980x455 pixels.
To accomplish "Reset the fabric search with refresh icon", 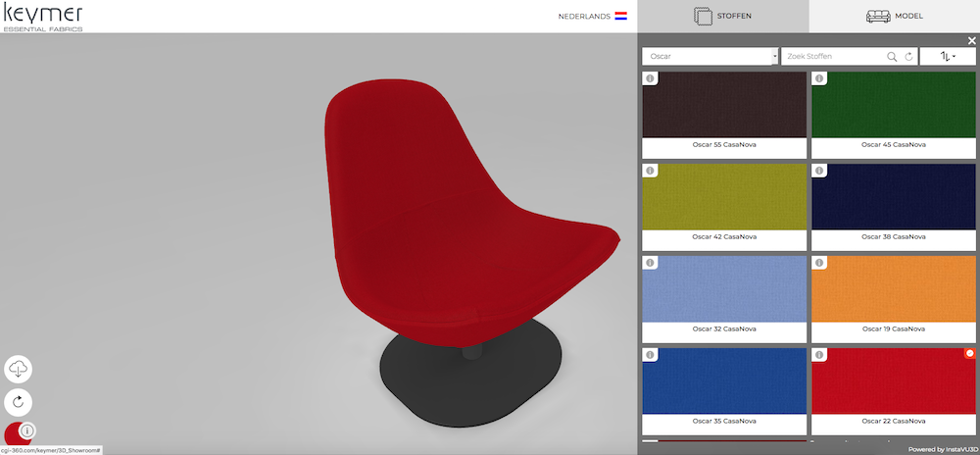I will 908,56.
